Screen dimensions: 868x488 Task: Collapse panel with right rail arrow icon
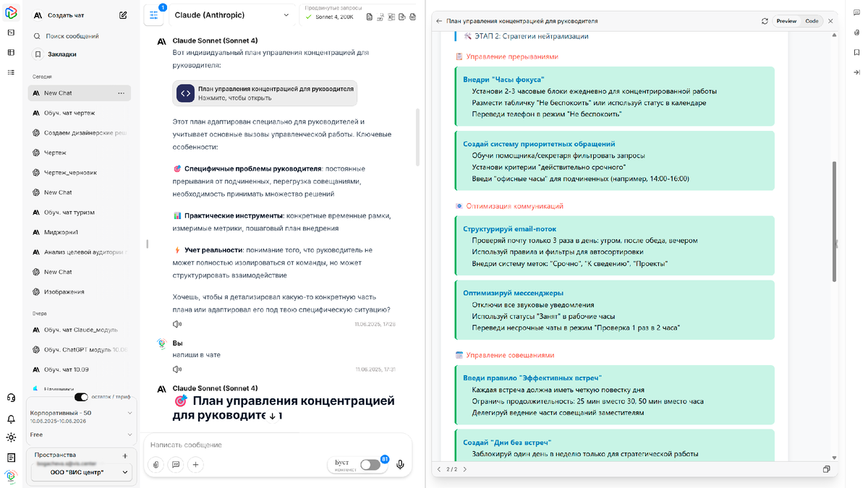(857, 72)
